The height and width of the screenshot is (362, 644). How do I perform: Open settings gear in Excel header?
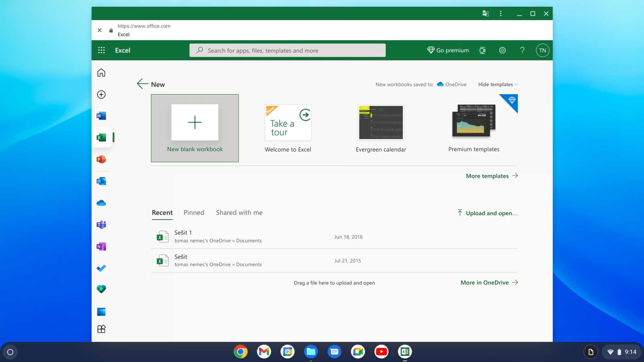point(502,50)
